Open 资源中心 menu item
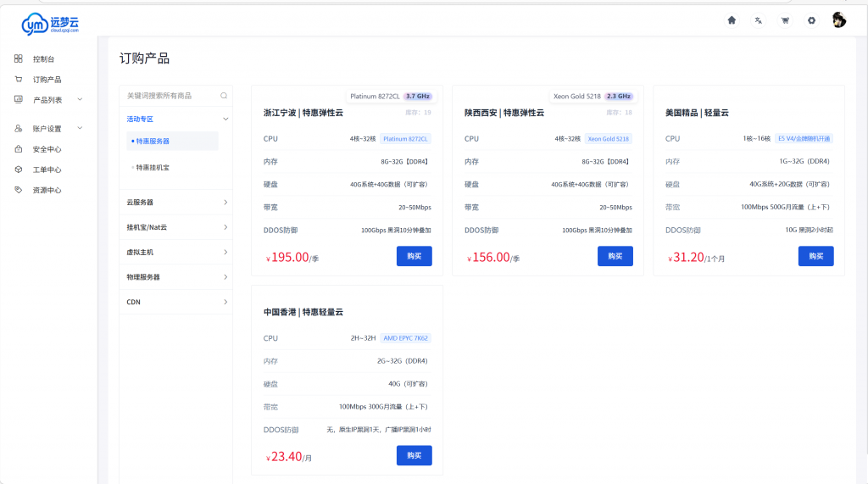This screenshot has width=868, height=484. pyautogui.click(x=47, y=191)
